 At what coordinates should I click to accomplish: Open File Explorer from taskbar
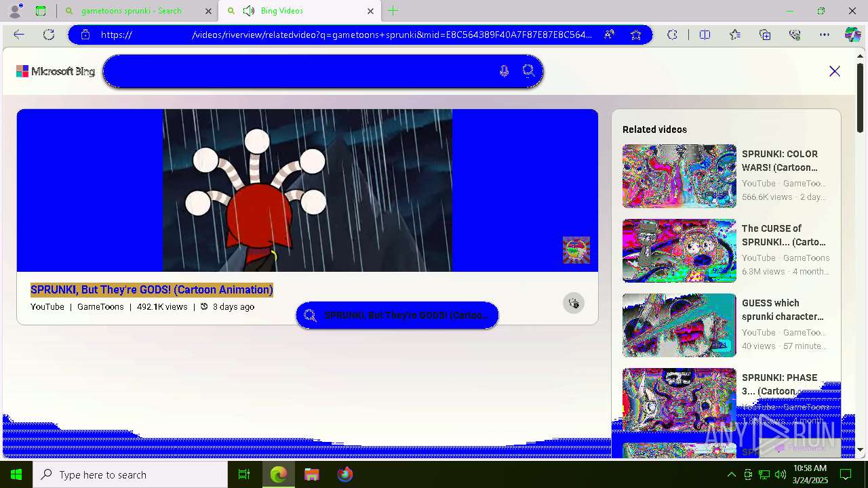point(312,474)
